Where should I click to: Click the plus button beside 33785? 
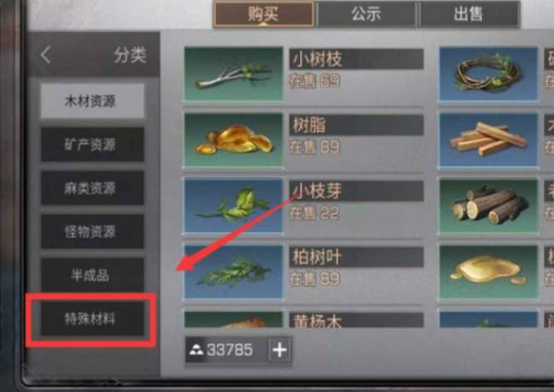[280, 350]
